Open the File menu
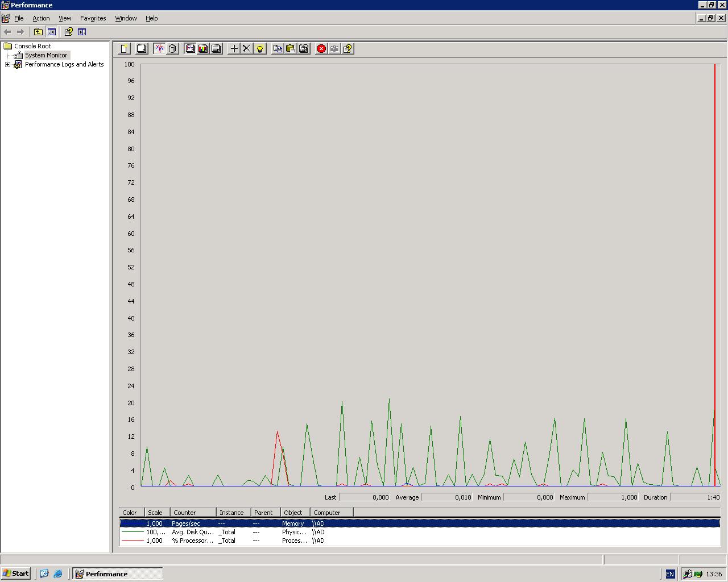Screen dimensions: 728x582 tap(19, 18)
